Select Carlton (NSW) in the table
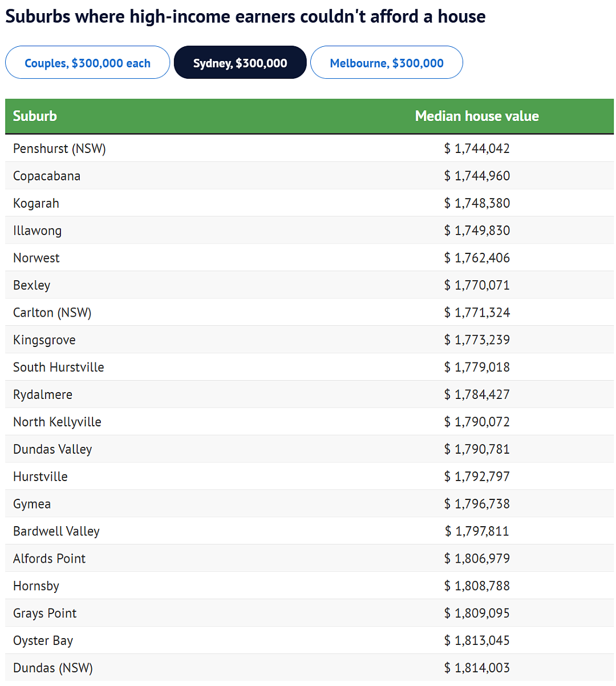 tap(52, 313)
